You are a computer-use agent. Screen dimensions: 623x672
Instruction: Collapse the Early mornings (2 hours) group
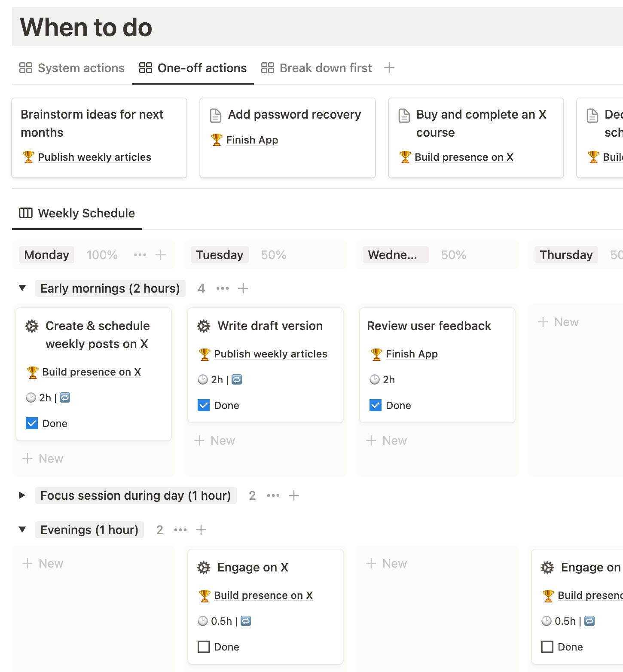pyautogui.click(x=22, y=288)
